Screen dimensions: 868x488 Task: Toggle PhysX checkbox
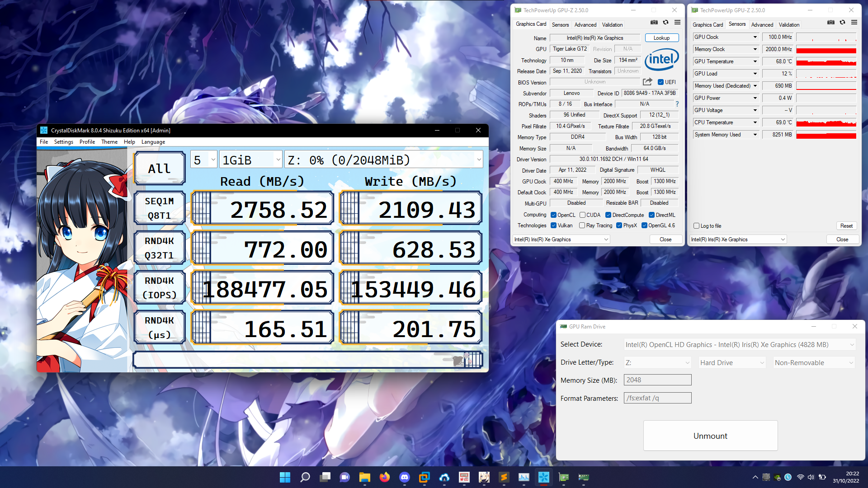click(619, 225)
